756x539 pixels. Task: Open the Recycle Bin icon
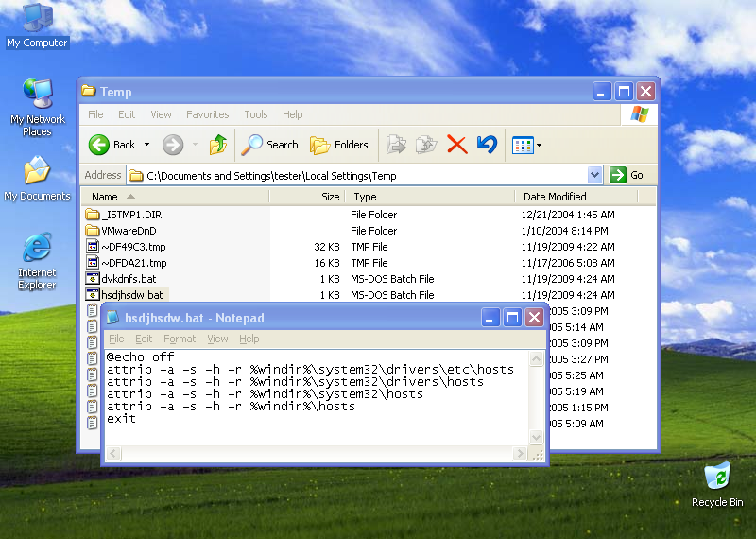pos(717,484)
